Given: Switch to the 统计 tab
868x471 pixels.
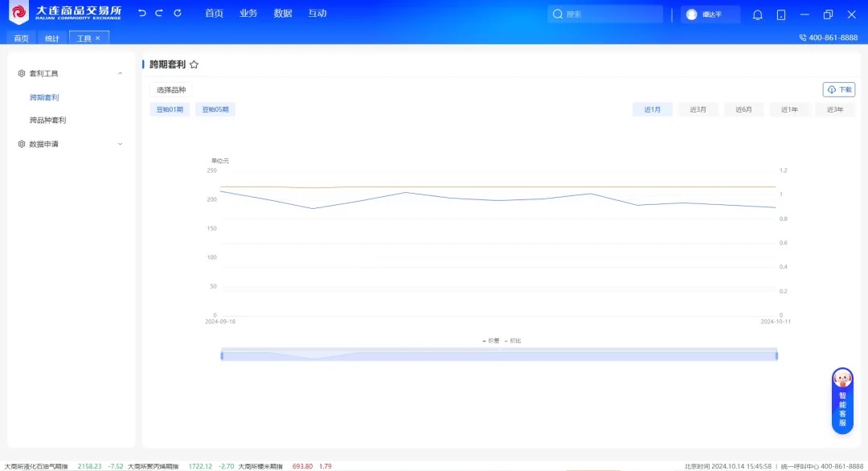Looking at the screenshot, I should 52,38.
